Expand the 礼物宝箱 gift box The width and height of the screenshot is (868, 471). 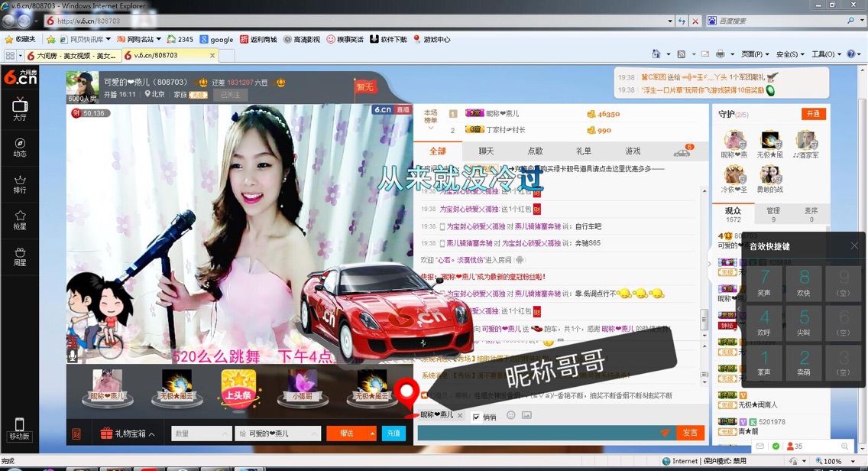pyautogui.click(x=128, y=434)
